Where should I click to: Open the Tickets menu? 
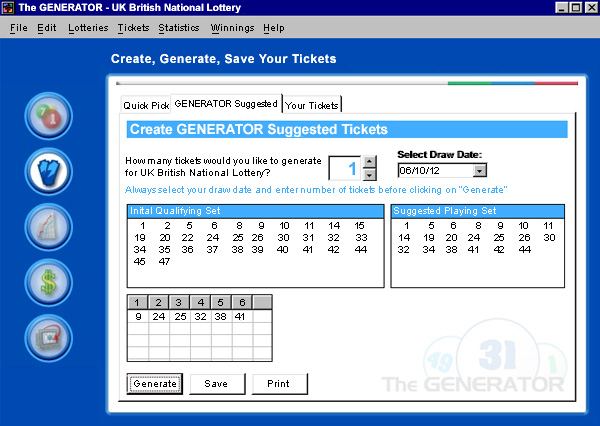point(133,28)
